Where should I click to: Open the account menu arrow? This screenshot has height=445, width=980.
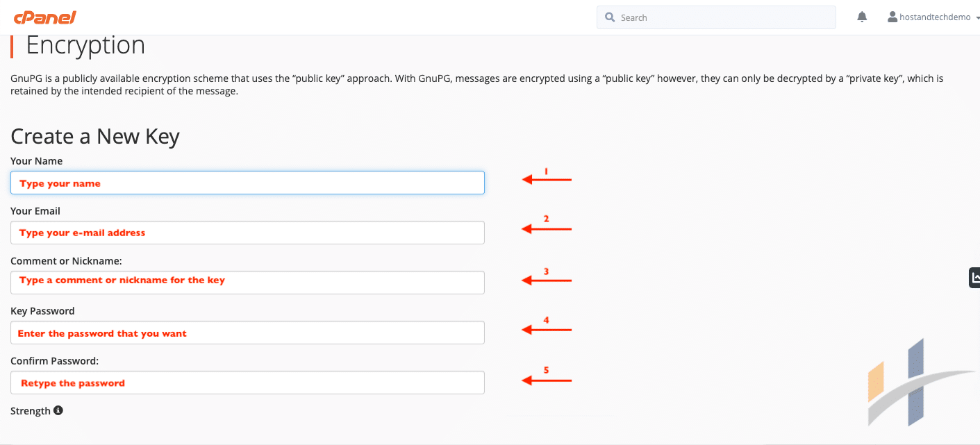tap(975, 17)
